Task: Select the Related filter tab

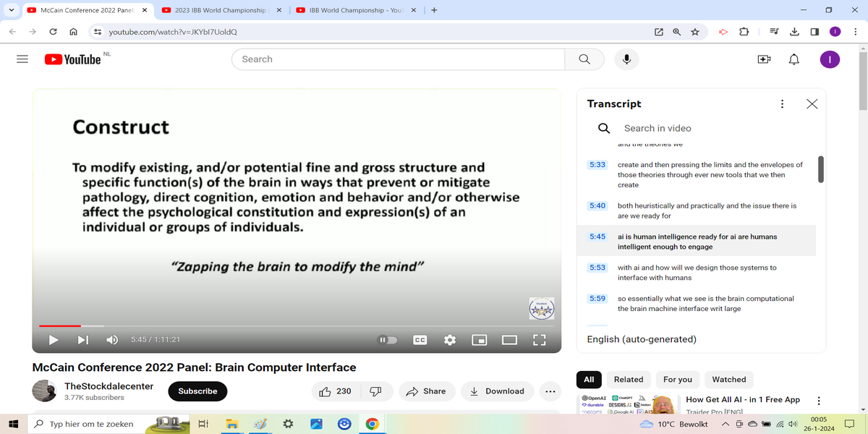Action: point(628,379)
